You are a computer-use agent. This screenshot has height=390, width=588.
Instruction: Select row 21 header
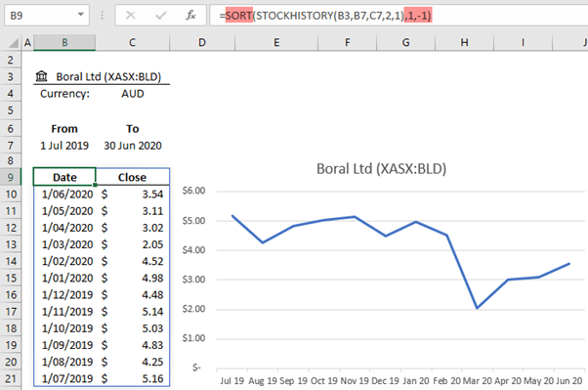[11, 378]
